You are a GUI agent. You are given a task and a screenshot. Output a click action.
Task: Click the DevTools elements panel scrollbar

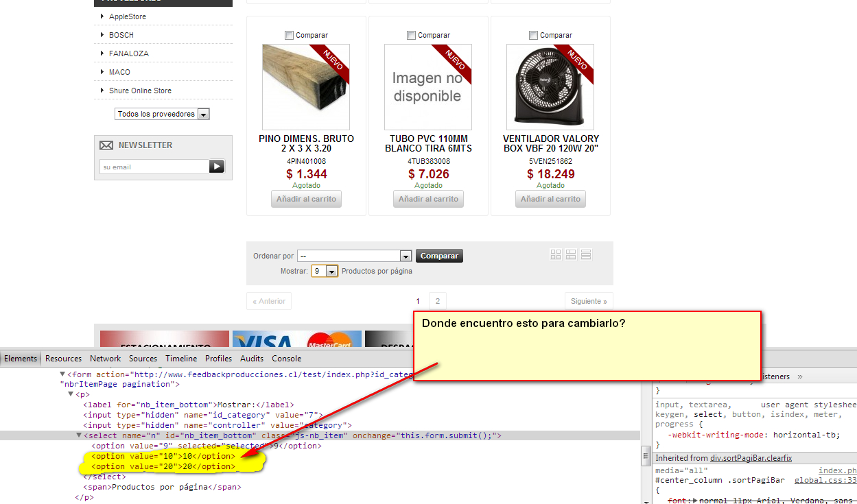point(646,456)
